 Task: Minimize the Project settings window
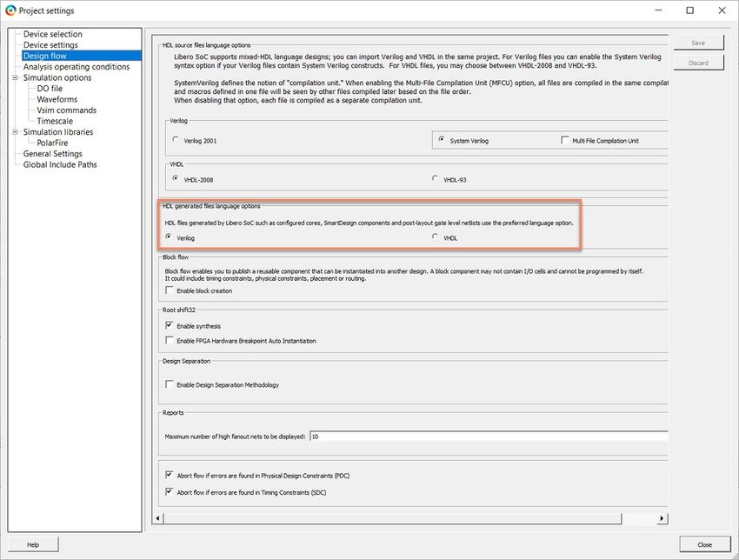point(658,10)
